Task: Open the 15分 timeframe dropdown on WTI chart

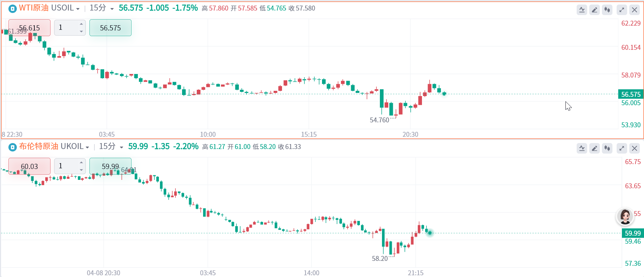Action: 112,9
